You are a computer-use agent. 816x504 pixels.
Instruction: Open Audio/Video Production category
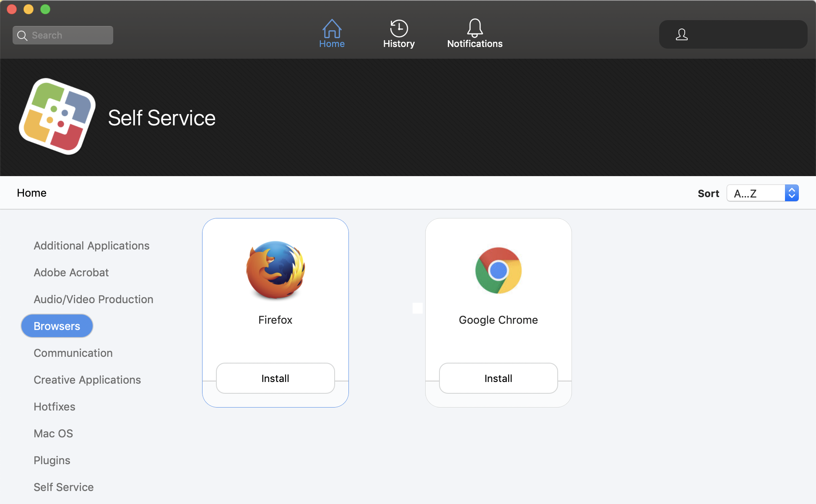[94, 299]
